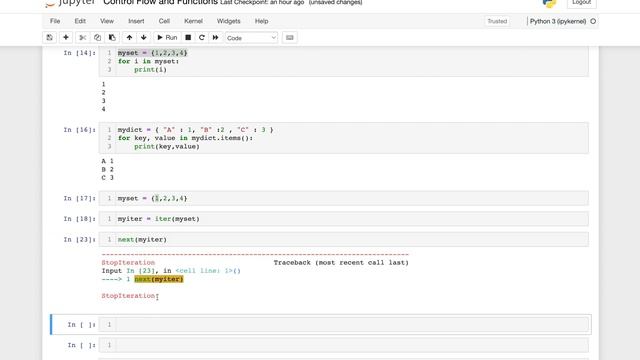Open the command palette keyboard icon
Screen dimensions: 640x360
pyautogui.click(x=289, y=38)
